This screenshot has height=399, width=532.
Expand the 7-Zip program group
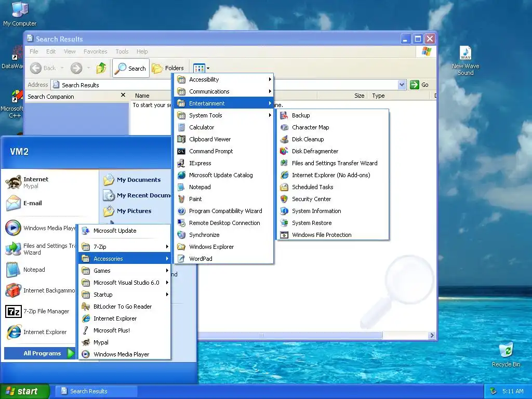pyautogui.click(x=124, y=247)
